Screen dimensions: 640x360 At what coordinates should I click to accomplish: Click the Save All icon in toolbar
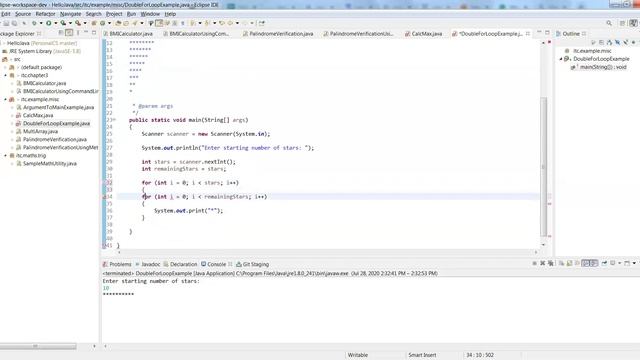14,23
